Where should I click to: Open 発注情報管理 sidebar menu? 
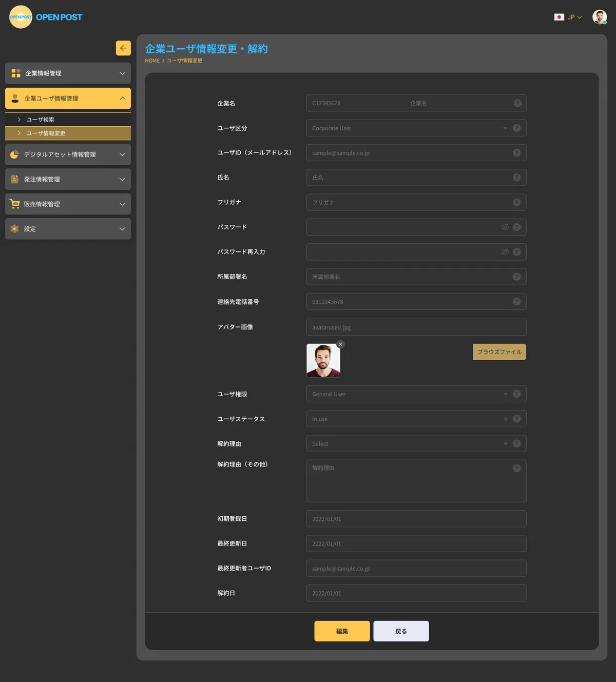click(68, 179)
